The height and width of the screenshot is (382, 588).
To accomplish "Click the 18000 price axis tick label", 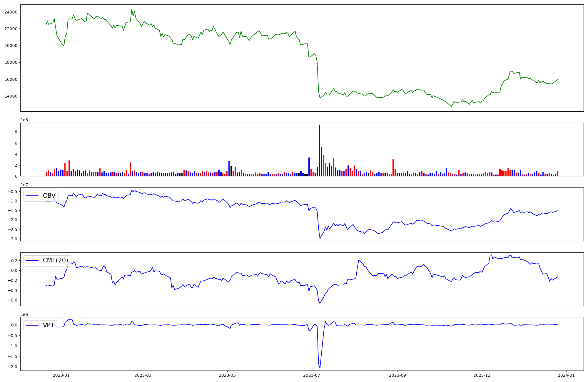I will coord(11,63).
